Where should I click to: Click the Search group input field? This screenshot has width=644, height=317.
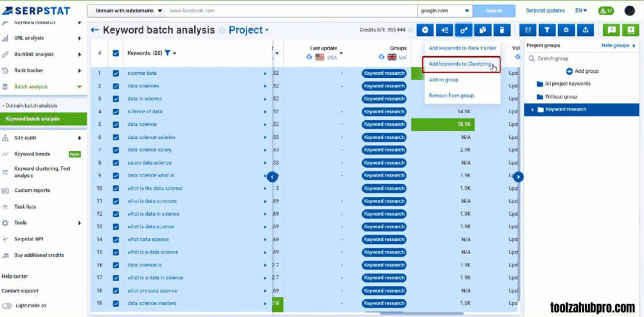pyautogui.click(x=582, y=58)
